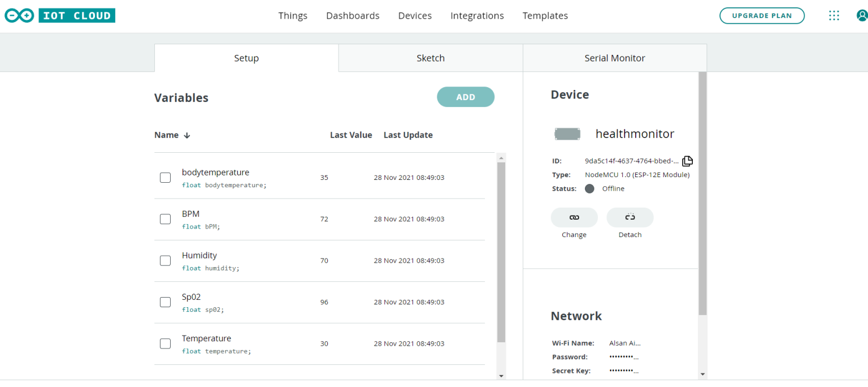Check the bodytemperature variable checkbox
The width and height of the screenshot is (868, 387).
coord(165,177)
